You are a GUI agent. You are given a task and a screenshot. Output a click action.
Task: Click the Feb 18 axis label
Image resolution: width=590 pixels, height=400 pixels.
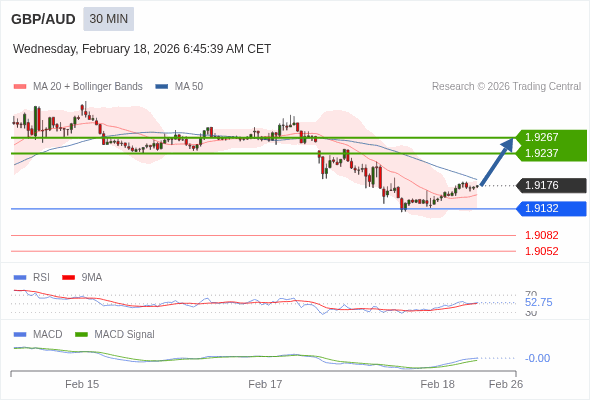pyautogui.click(x=438, y=384)
